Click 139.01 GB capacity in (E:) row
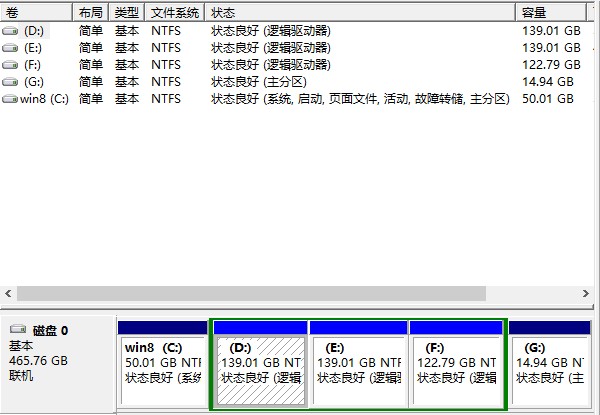This screenshot has width=600, height=415. point(551,48)
